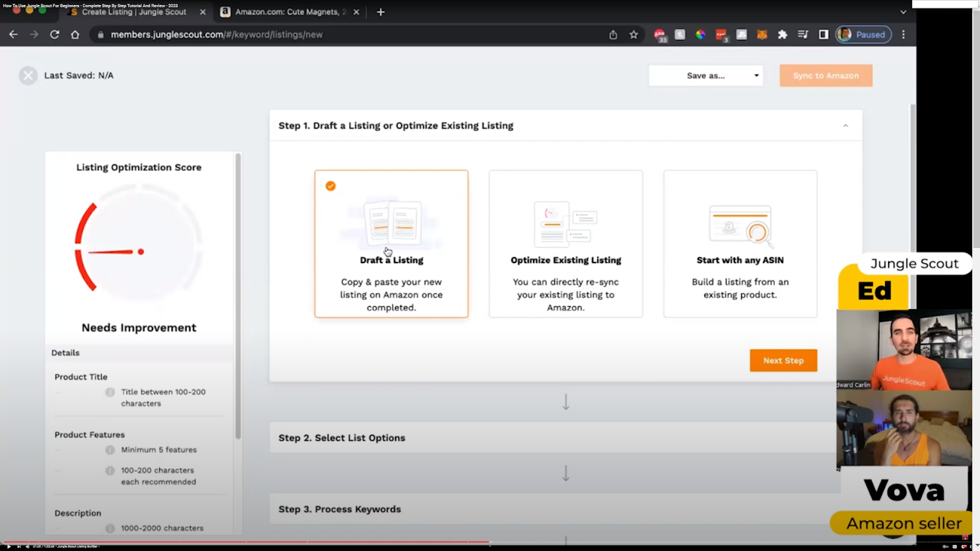Mute the video volume

point(28,547)
